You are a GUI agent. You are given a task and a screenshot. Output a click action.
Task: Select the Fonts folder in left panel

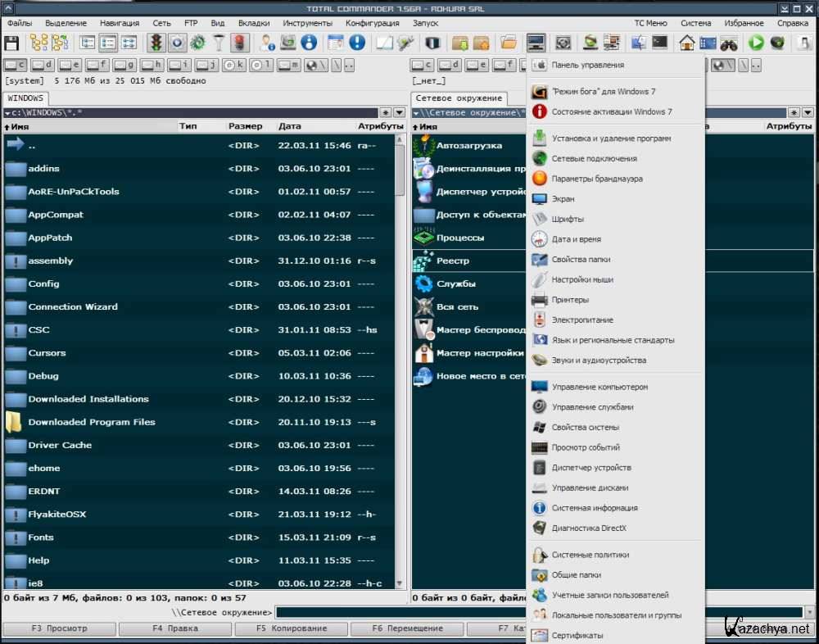[41, 537]
